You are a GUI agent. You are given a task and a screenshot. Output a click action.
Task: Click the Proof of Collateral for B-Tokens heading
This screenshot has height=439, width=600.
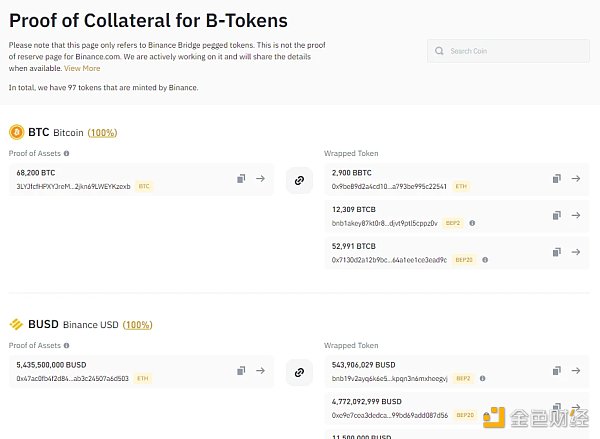tap(148, 21)
